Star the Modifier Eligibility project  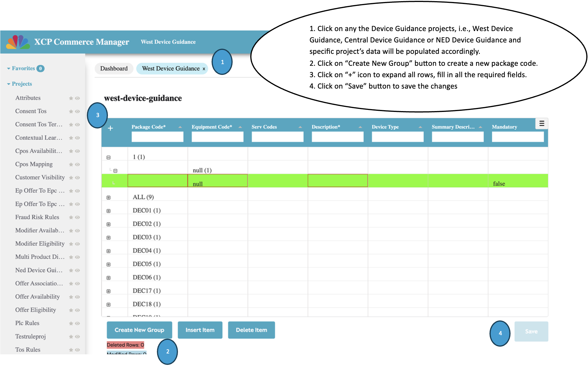[x=71, y=244]
